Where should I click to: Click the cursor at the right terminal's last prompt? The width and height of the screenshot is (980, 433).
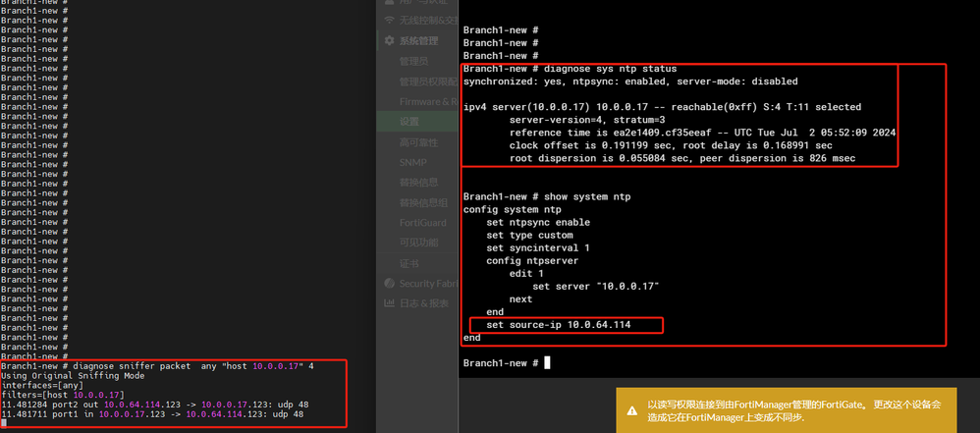(x=548, y=363)
